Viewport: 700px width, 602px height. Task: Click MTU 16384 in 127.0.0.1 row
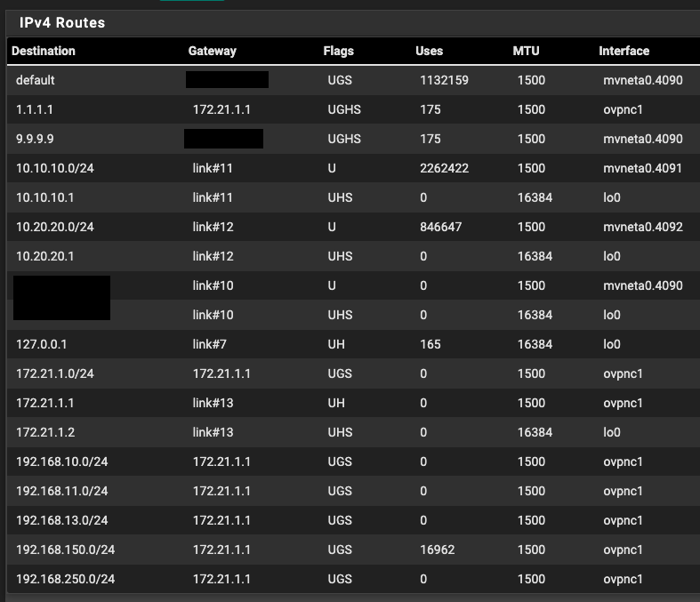click(535, 344)
